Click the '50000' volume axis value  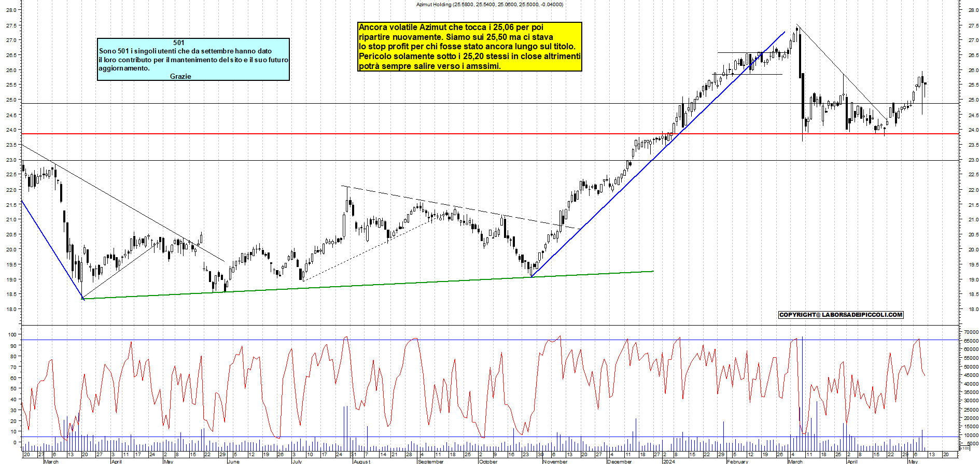tap(971, 367)
